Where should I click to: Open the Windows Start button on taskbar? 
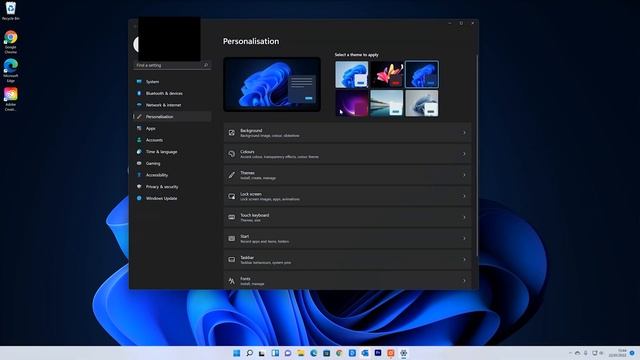236,353
